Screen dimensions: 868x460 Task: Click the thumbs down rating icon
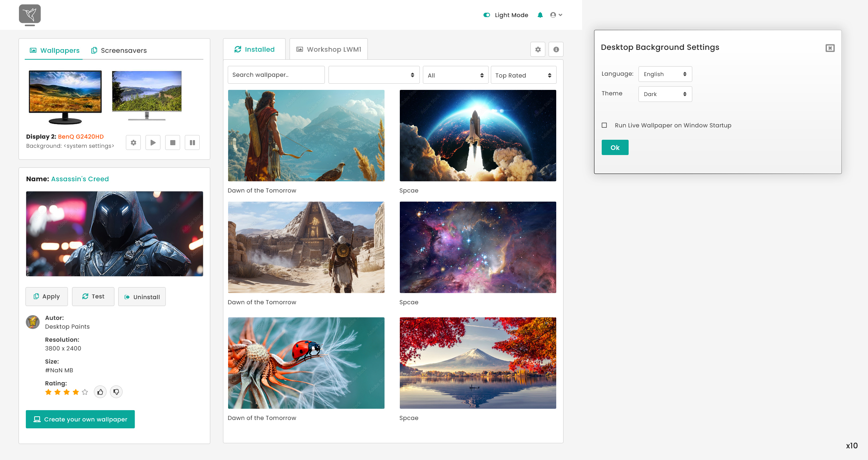tap(116, 392)
